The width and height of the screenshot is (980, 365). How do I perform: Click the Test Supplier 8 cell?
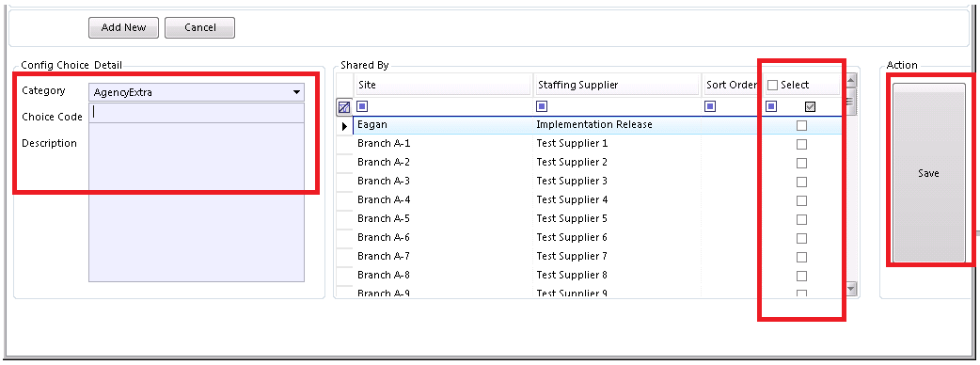(617, 275)
